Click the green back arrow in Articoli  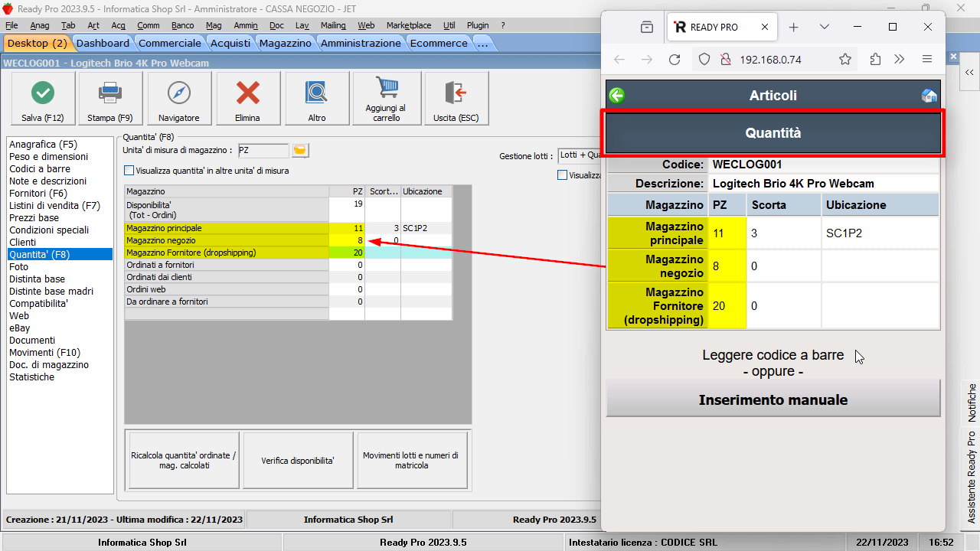(x=617, y=96)
